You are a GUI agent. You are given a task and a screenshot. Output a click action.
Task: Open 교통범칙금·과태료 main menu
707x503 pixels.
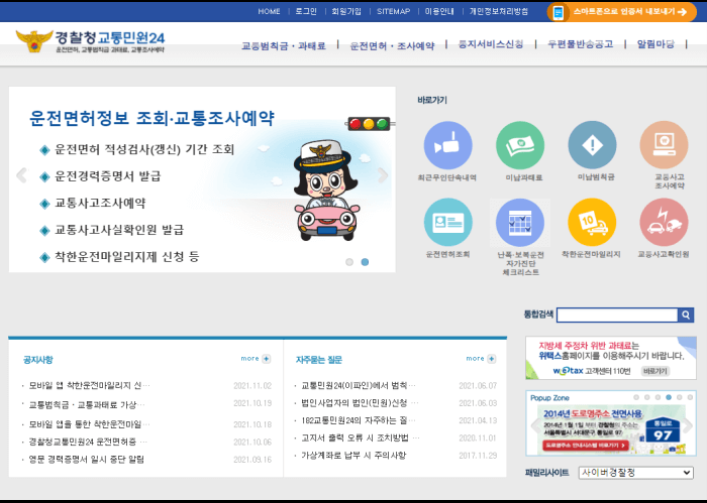click(284, 46)
